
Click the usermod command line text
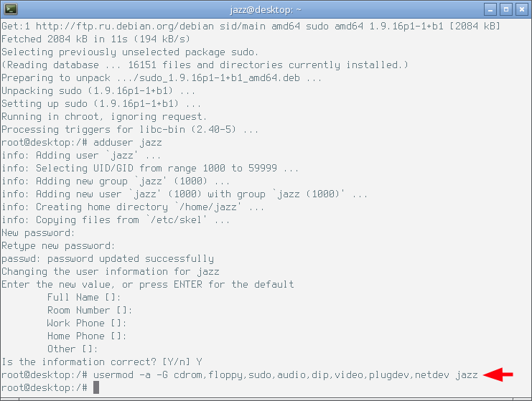point(240,375)
